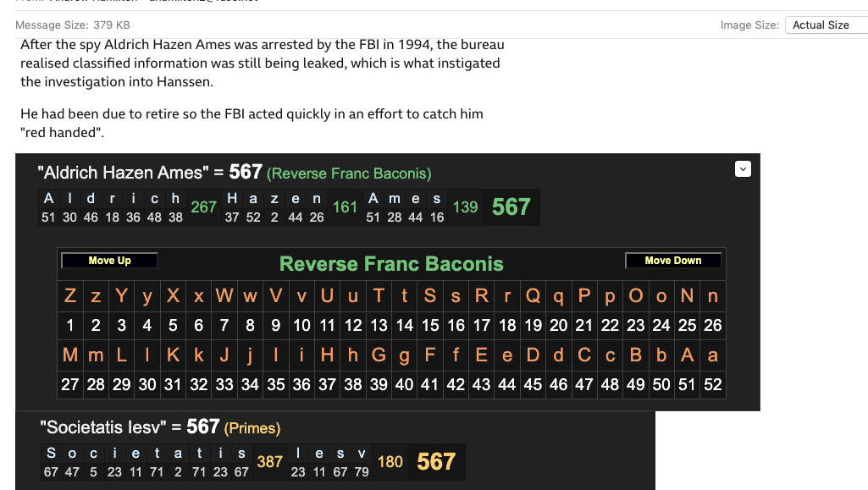Screen dimensions: 868x490
Task: Click the chevron at image top-right corner
Action: point(743,169)
